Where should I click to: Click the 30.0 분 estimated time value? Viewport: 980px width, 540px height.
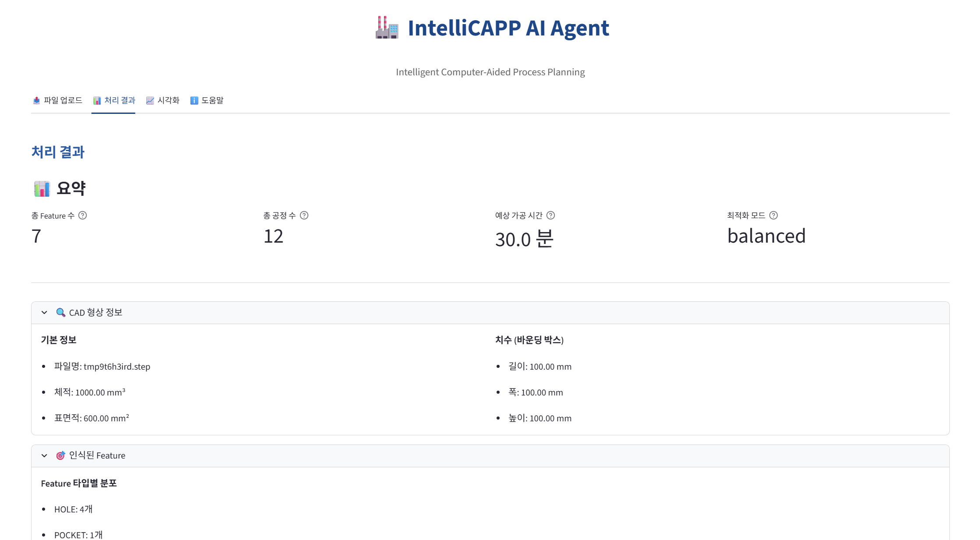coord(524,239)
